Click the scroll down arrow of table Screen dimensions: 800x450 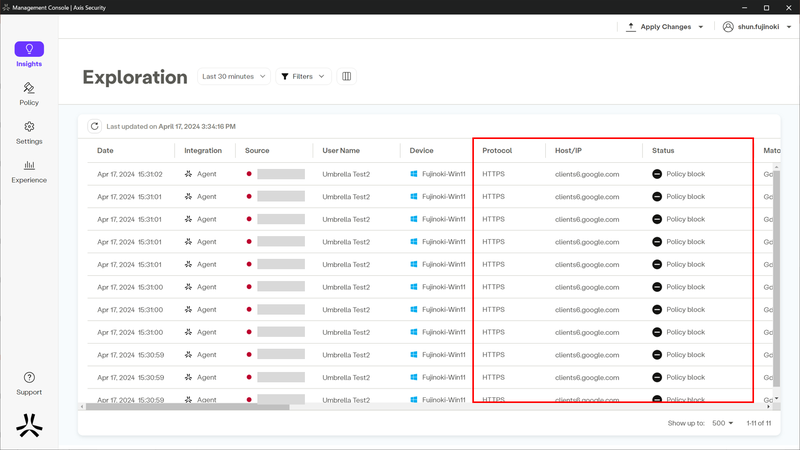(x=777, y=398)
